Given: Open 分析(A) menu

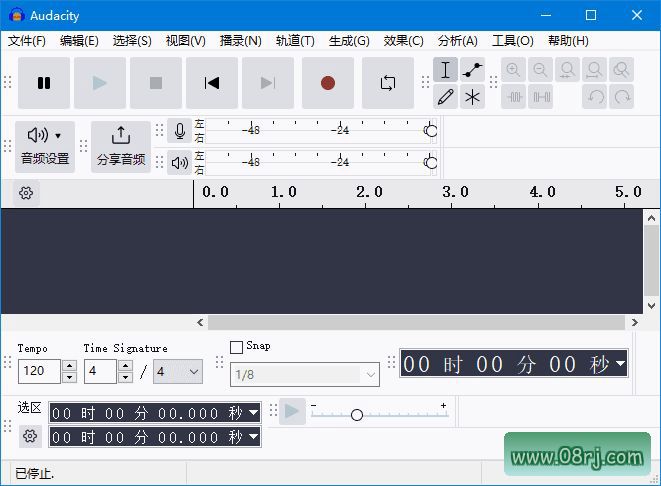Looking at the screenshot, I should [x=457, y=41].
